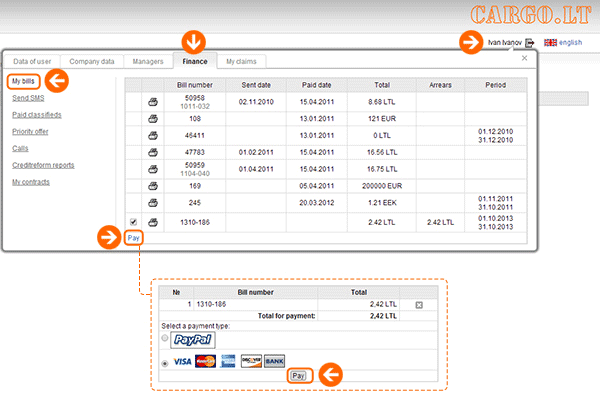Open Send SMS in the sidebar

tap(27, 98)
